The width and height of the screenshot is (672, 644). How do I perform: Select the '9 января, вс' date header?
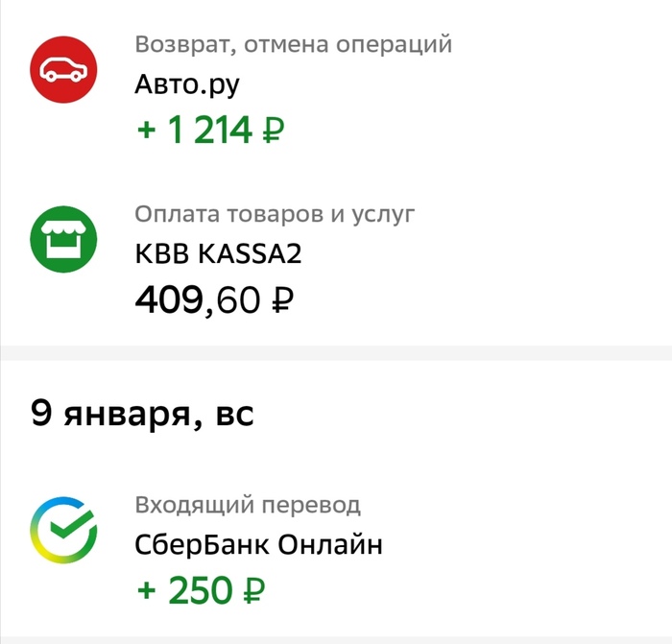point(142,414)
